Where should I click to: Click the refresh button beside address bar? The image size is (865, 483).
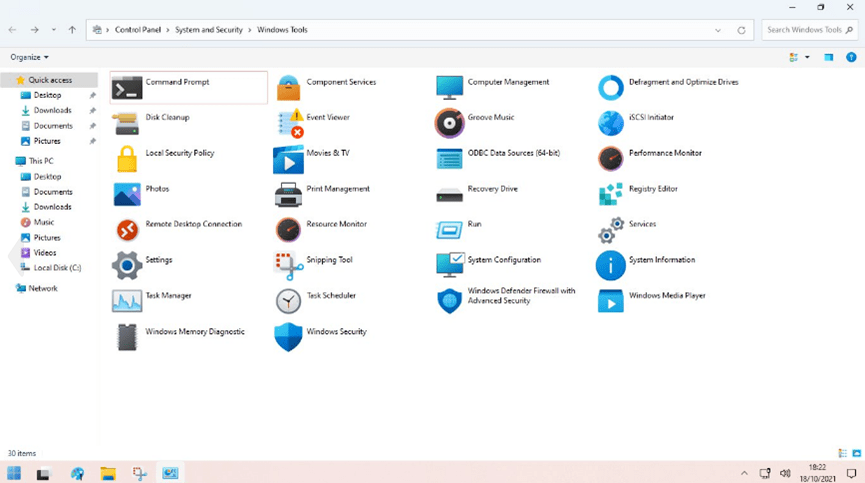click(741, 30)
